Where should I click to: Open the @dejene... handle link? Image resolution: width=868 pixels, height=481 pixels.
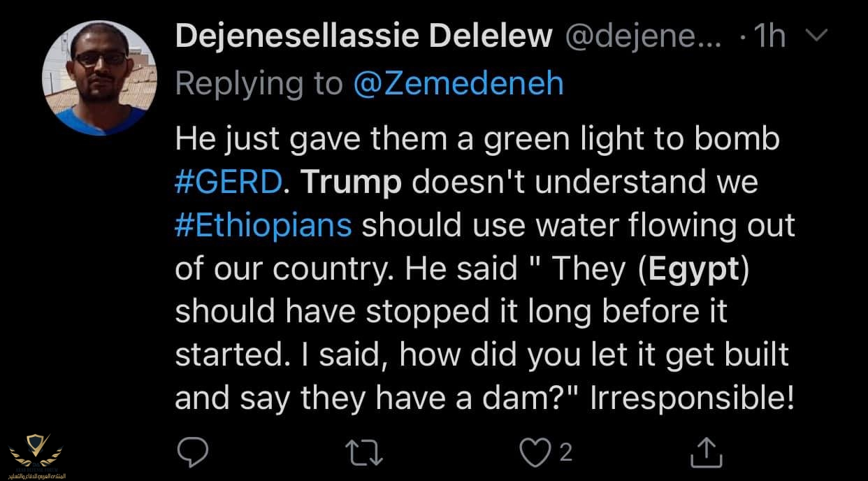pos(642,36)
